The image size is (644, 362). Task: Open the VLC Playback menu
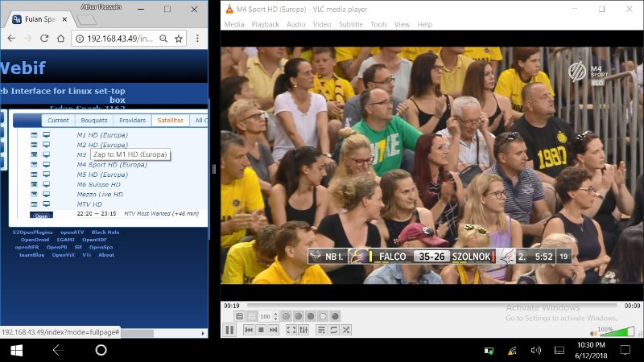[265, 24]
